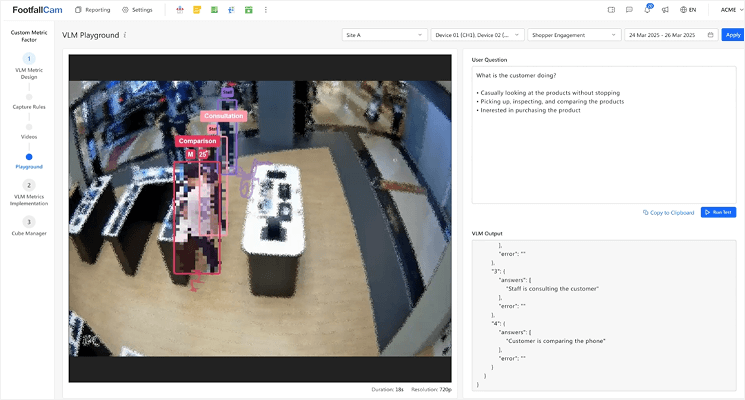Open the Shopper Engagement dropdown
Viewport: 745px width, 400px height.
tap(574, 35)
